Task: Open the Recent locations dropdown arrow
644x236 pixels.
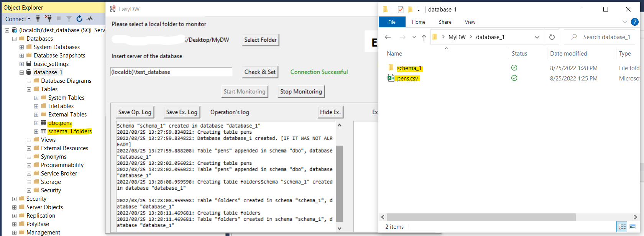Action: point(414,37)
